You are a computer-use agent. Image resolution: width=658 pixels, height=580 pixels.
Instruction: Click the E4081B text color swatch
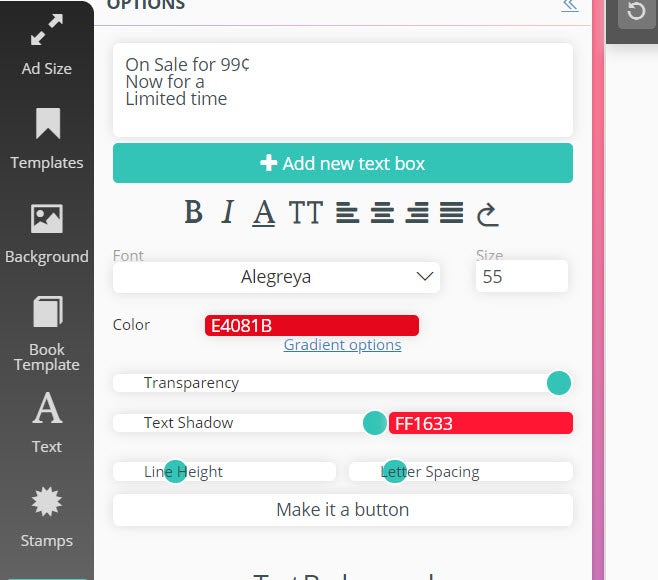[x=311, y=325]
